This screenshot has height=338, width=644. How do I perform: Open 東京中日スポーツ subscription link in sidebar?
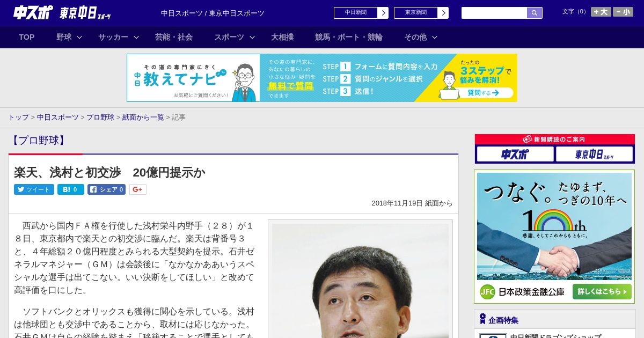click(x=594, y=155)
